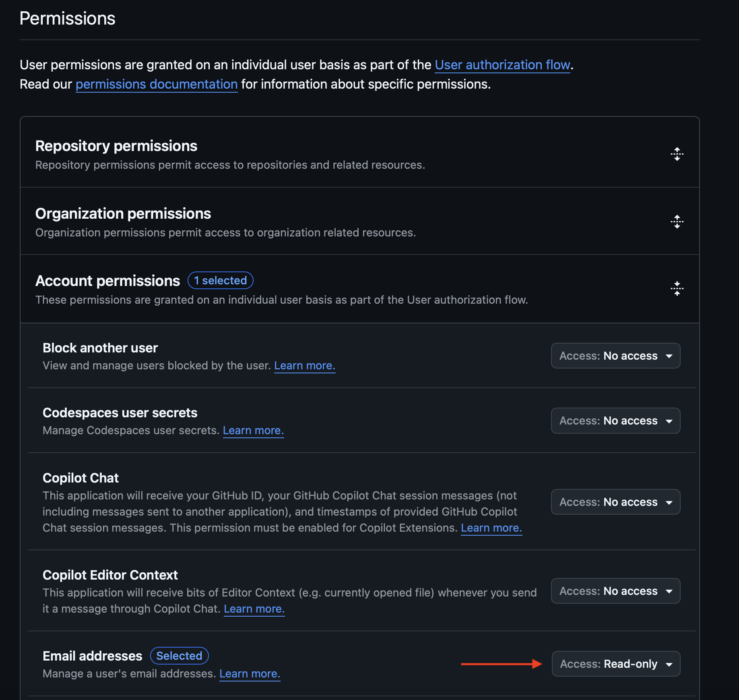Viewport: 739px width, 700px height.
Task: Open the User authorization flow link
Action: (502, 65)
